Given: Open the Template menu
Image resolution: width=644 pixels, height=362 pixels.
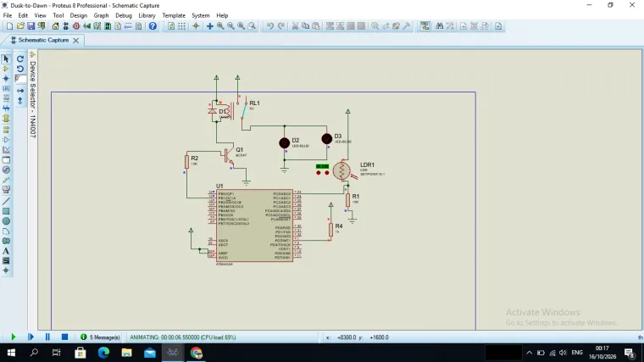Looking at the screenshot, I should [x=174, y=15].
